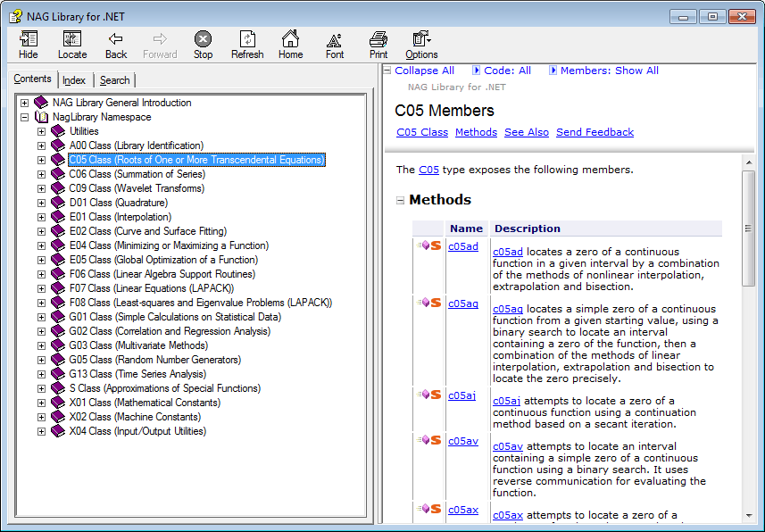Click the method icon next to c05aj
Viewport: 765px width, 532px height.
pyautogui.click(x=428, y=395)
